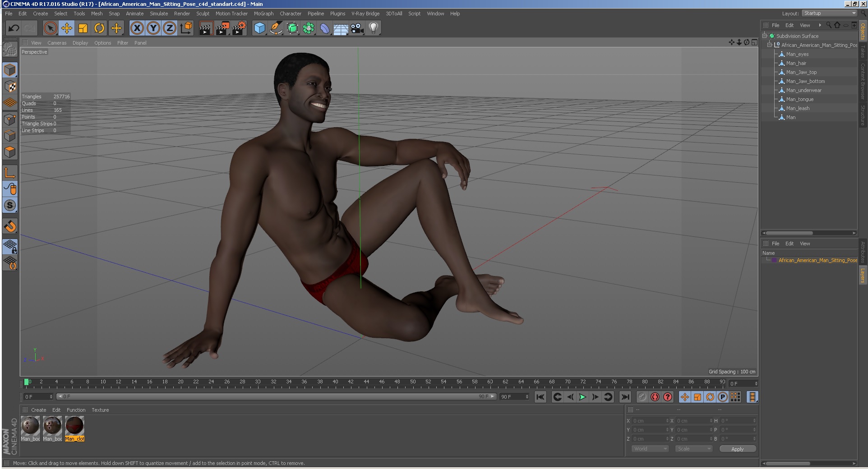Open Texture menu in material manager
This screenshot has height=469, width=868.
point(100,410)
